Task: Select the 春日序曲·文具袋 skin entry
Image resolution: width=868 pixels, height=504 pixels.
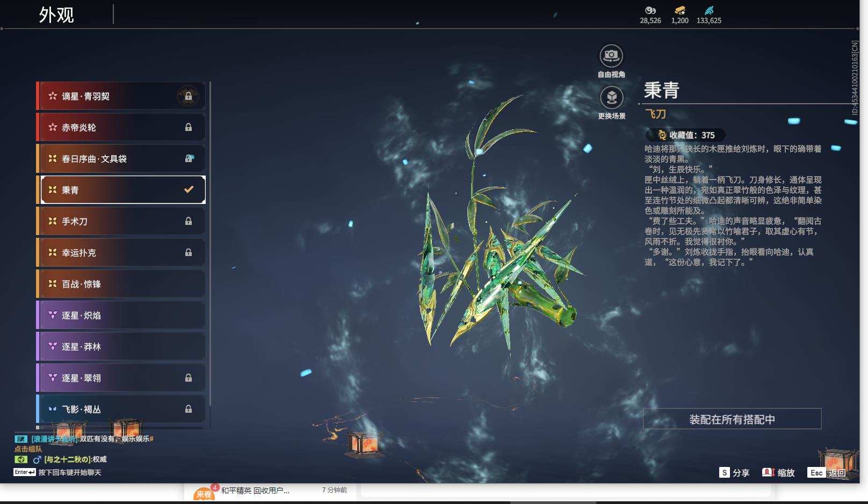Action: coord(121,158)
